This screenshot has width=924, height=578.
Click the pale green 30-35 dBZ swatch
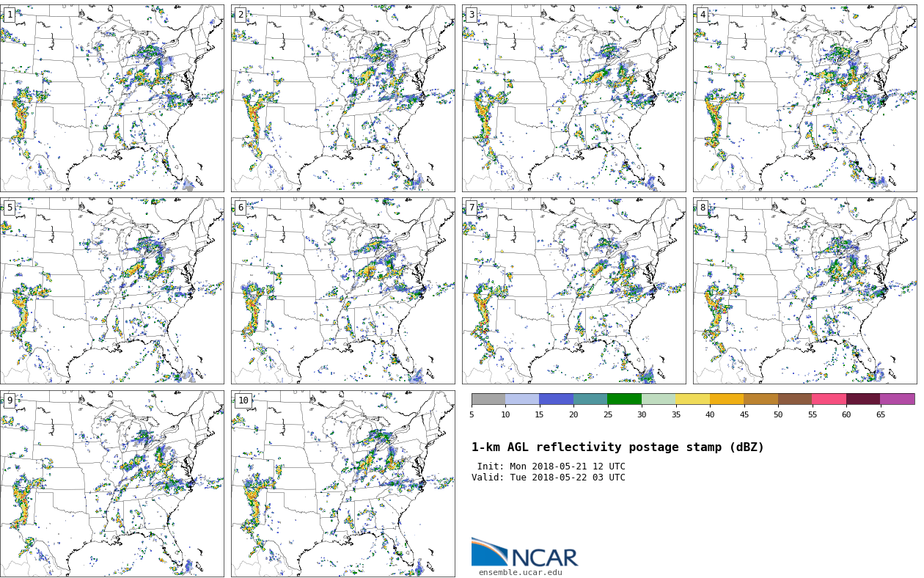[x=659, y=399]
